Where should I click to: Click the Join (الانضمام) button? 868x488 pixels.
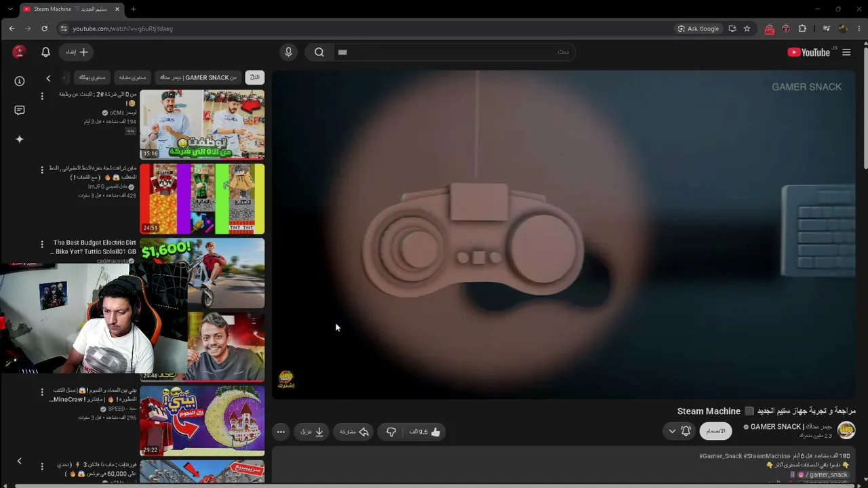pos(715,431)
